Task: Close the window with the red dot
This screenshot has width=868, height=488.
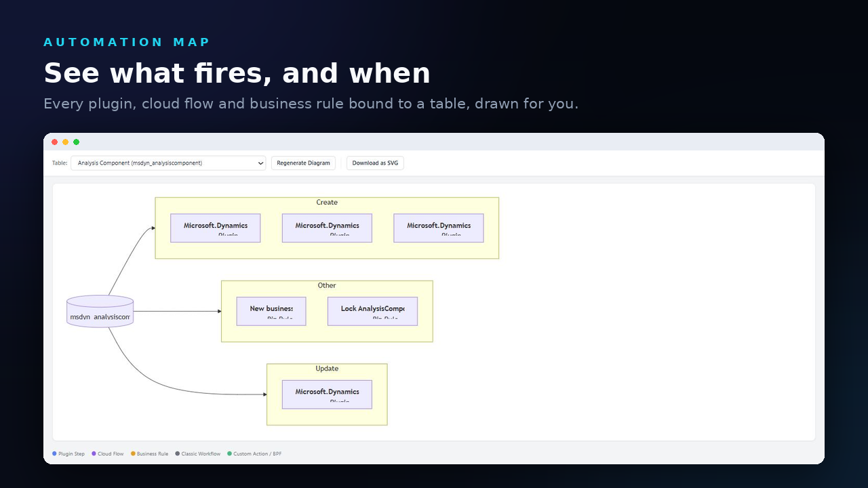Action: point(55,142)
